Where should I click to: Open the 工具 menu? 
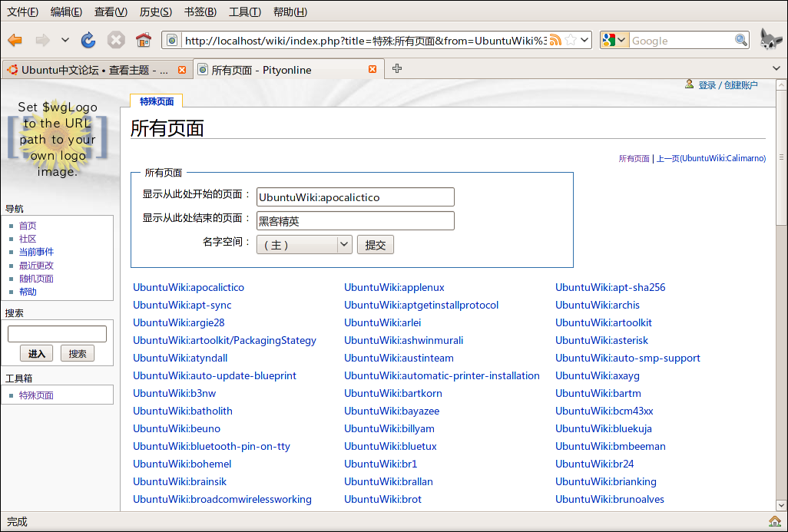click(245, 12)
